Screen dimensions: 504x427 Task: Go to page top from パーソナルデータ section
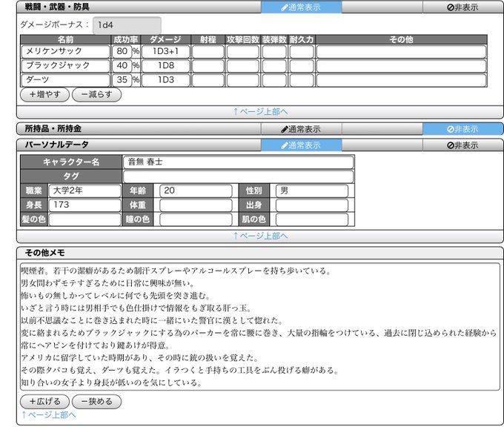click(x=260, y=236)
